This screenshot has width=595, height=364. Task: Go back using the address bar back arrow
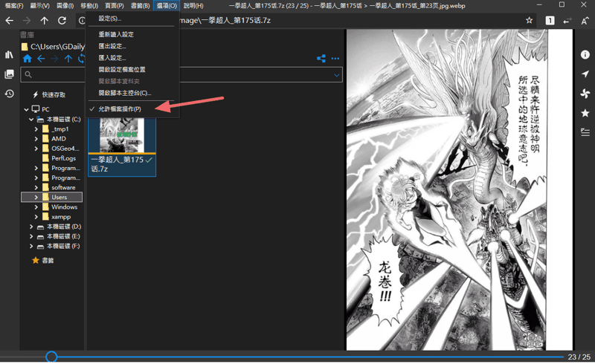[x=10, y=21]
